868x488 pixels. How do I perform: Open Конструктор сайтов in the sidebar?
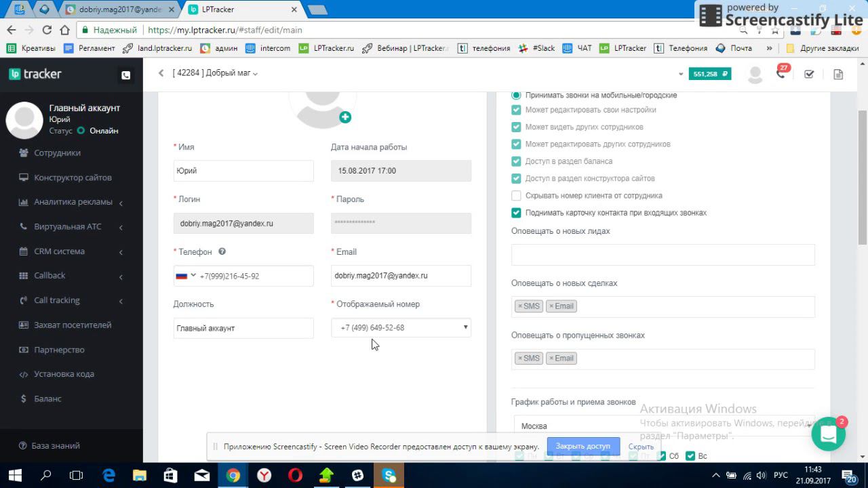tap(72, 178)
